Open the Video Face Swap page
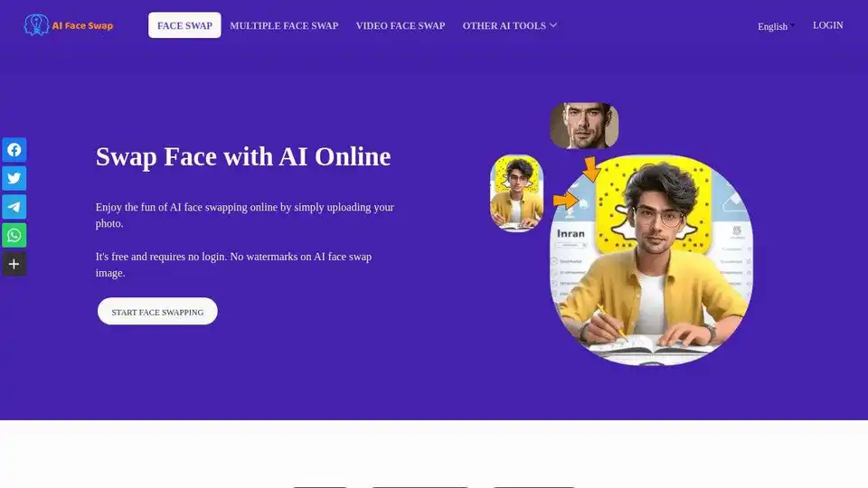 [x=401, y=25]
